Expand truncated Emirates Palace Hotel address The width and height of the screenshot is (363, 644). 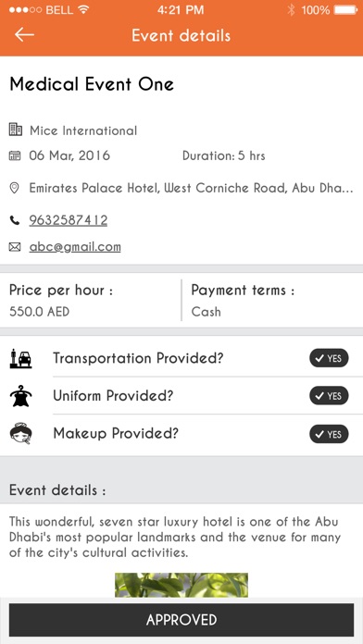[191, 188]
